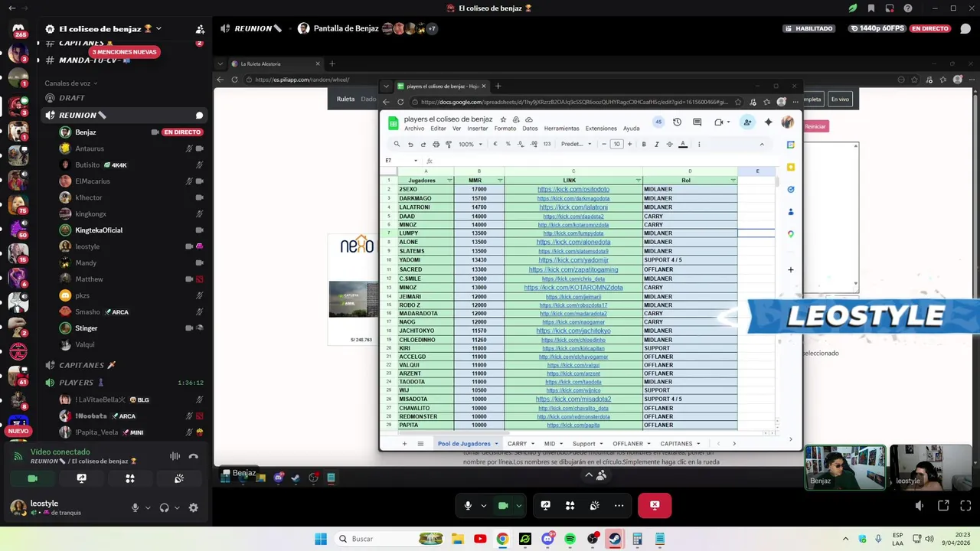Show participants with people icon above call bar
This screenshot has height=551, width=980.
click(602, 475)
